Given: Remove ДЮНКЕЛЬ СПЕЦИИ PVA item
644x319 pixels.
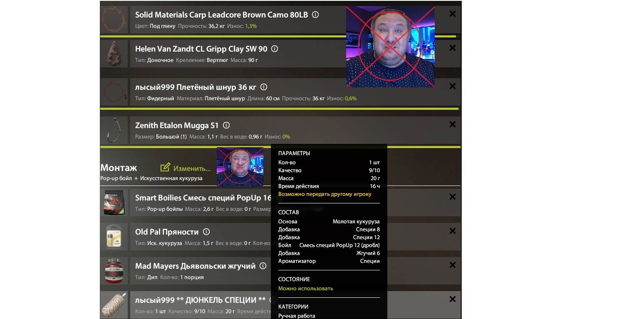Looking at the screenshot, I should 453,299.
